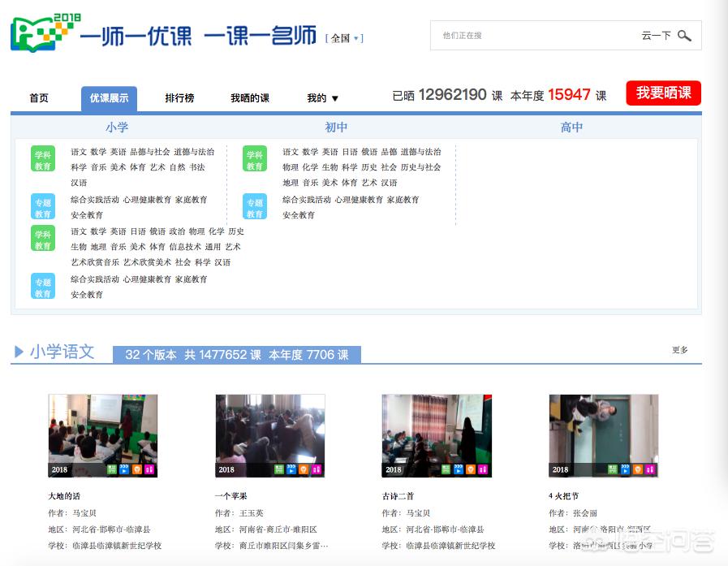Select the 专题教育 category badge
This screenshot has height=566, width=728.
[42, 205]
